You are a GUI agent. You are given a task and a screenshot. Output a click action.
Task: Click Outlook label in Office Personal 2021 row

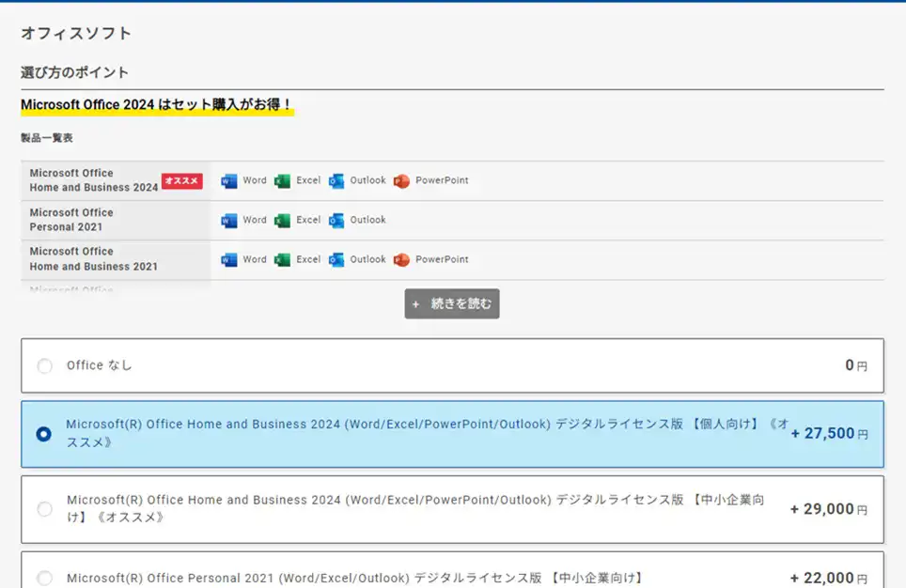(368, 220)
